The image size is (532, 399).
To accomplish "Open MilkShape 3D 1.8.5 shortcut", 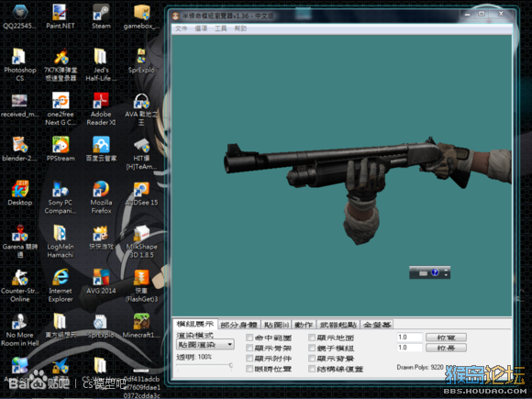I will pos(141,241).
